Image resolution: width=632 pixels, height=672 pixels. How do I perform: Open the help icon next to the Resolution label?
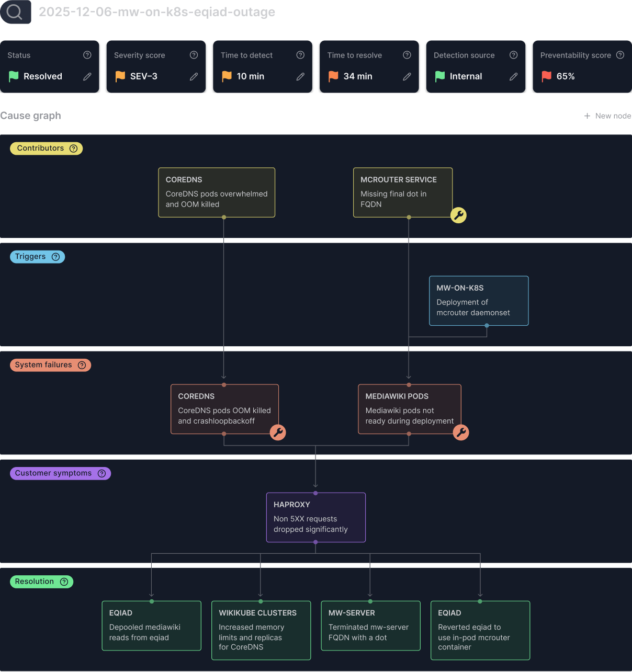coord(64,582)
